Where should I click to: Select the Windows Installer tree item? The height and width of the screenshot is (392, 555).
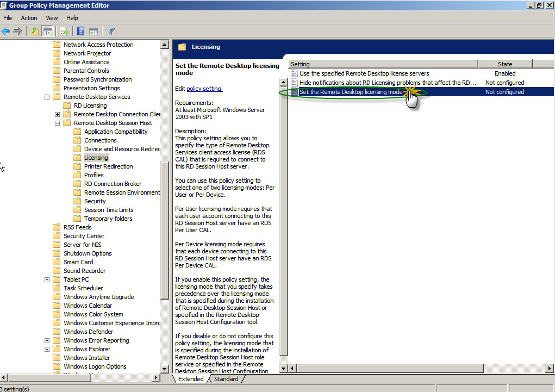coord(87,358)
